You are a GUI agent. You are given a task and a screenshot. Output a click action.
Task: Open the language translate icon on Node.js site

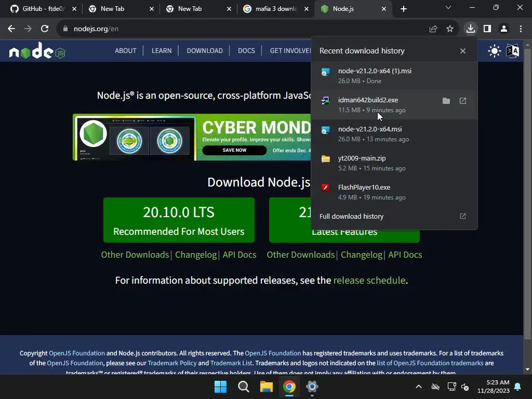click(512, 51)
